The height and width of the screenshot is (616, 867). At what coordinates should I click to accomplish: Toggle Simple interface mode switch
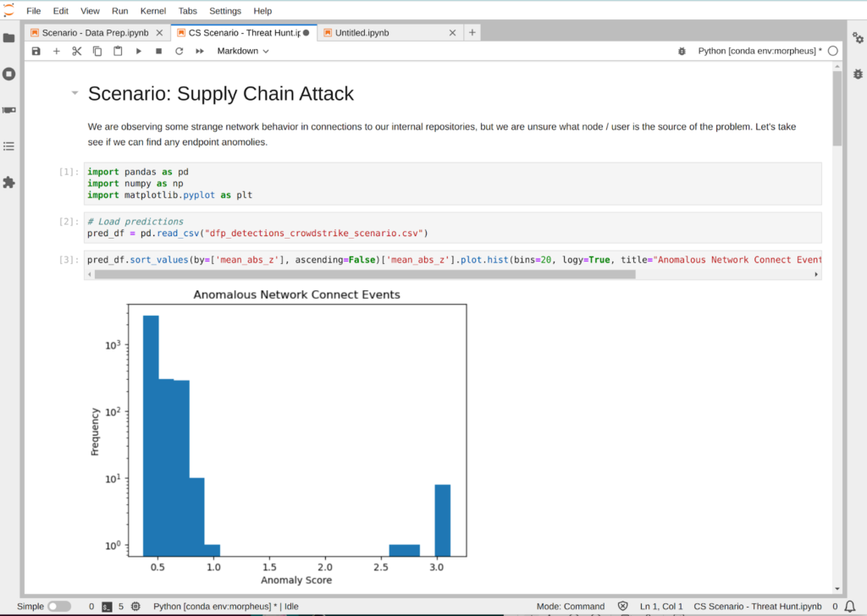(x=59, y=607)
